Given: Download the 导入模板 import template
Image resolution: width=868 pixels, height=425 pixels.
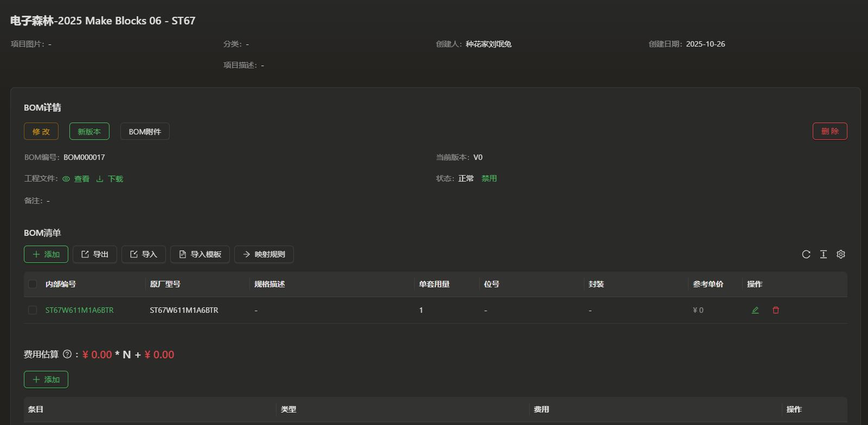Looking at the screenshot, I should pyautogui.click(x=200, y=254).
